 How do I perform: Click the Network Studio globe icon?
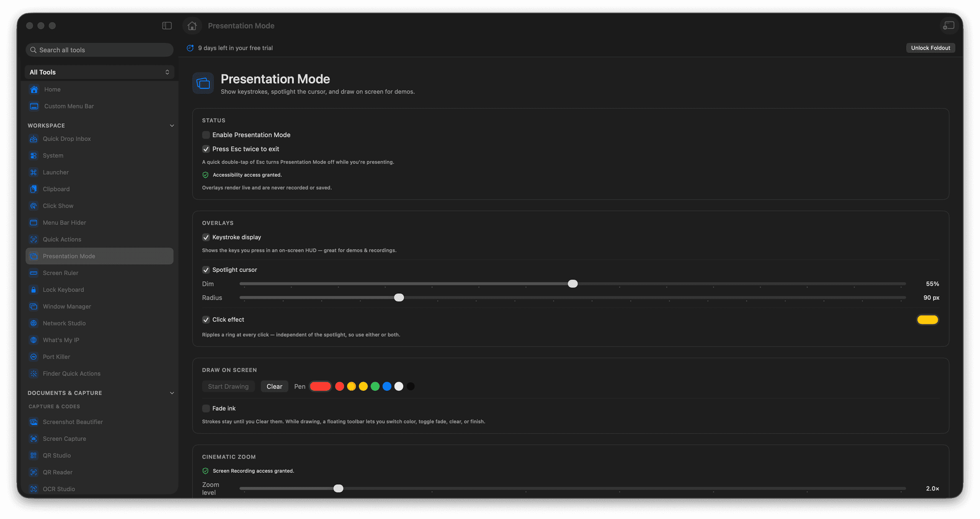pos(34,323)
